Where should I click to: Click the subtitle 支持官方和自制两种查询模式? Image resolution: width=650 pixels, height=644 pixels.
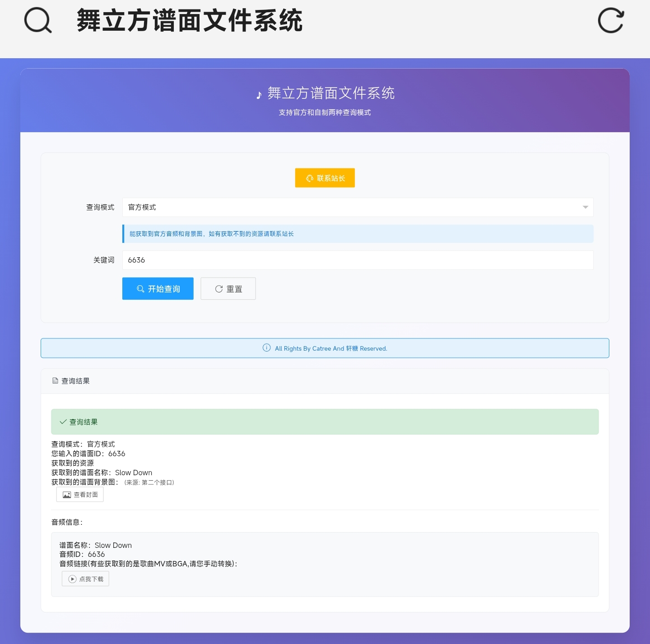tap(325, 112)
